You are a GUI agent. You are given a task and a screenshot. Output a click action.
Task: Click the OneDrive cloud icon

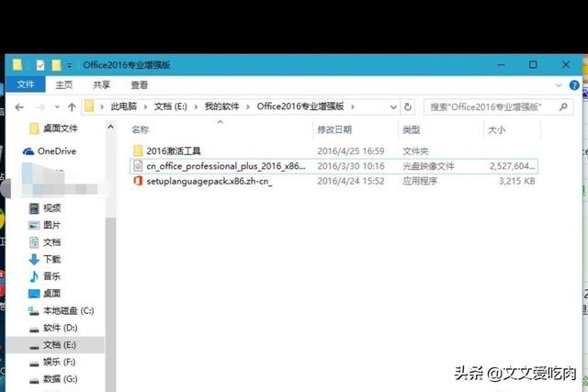click(28, 151)
